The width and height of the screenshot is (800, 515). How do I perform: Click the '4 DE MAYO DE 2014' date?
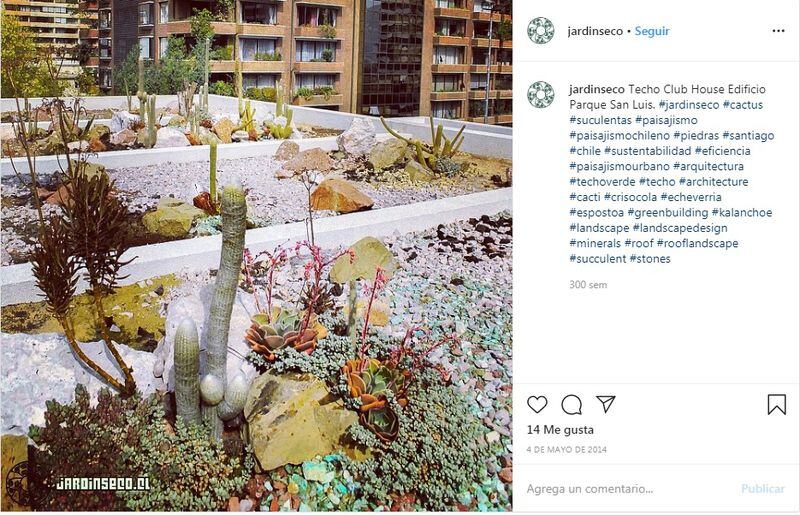click(566, 450)
